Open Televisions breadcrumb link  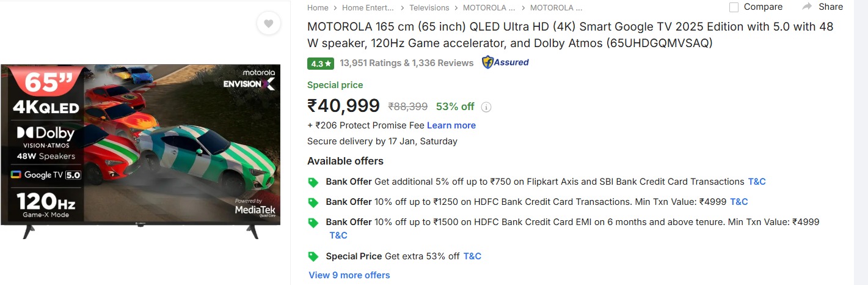[429, 8]
